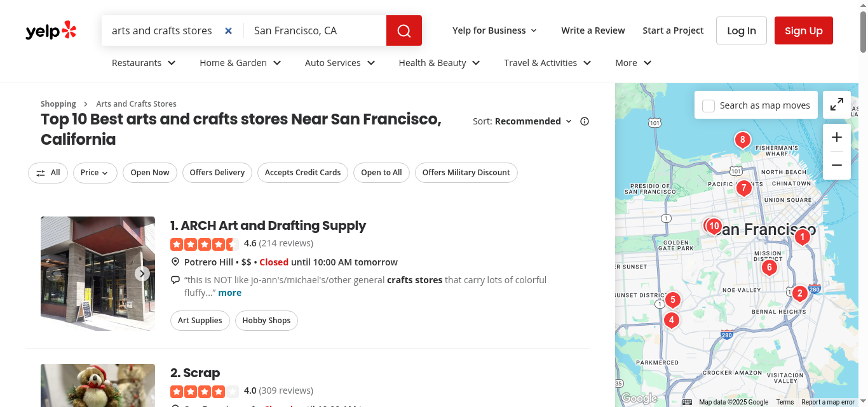Expand the Health & Beauty menu
Image resolution: width=868 pixels, height=407 pixels.
point(440,63)
